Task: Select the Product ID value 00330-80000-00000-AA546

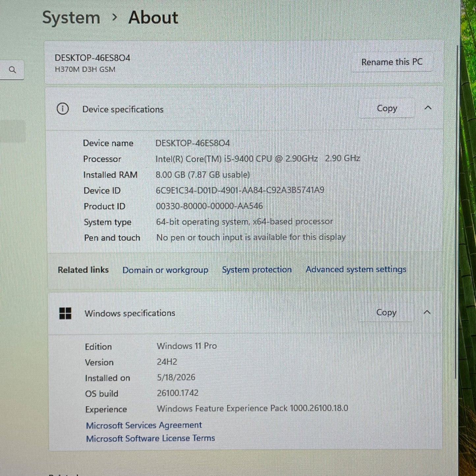Action: (209, 206)
